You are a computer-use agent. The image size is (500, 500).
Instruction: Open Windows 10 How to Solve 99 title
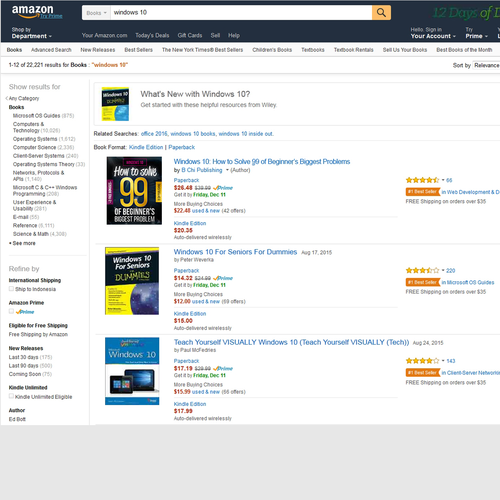pyautogui.click(x=262, y=162)
